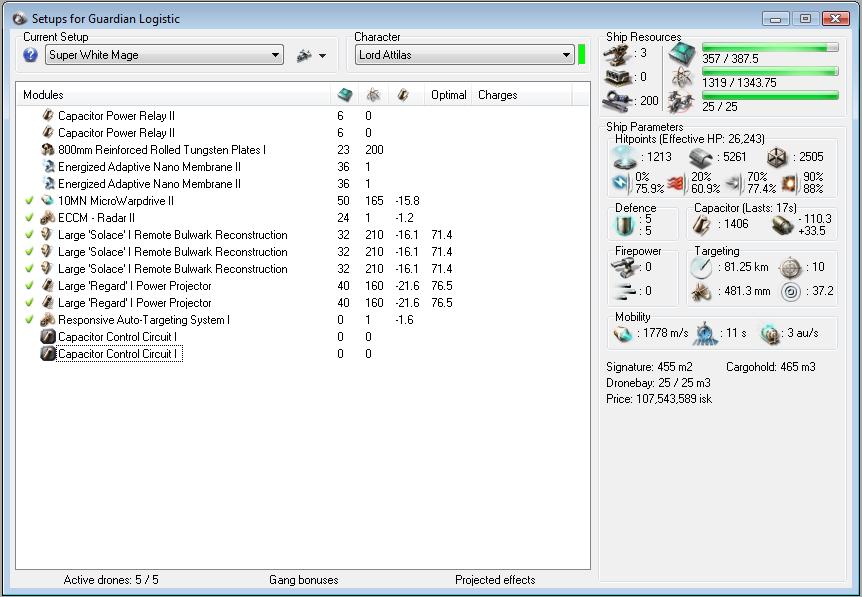Image resolution: width=862 pixels, height=597 pixels.
Task: Click the shield hitpoints icon showing 1213
Action: click(625, 157)
